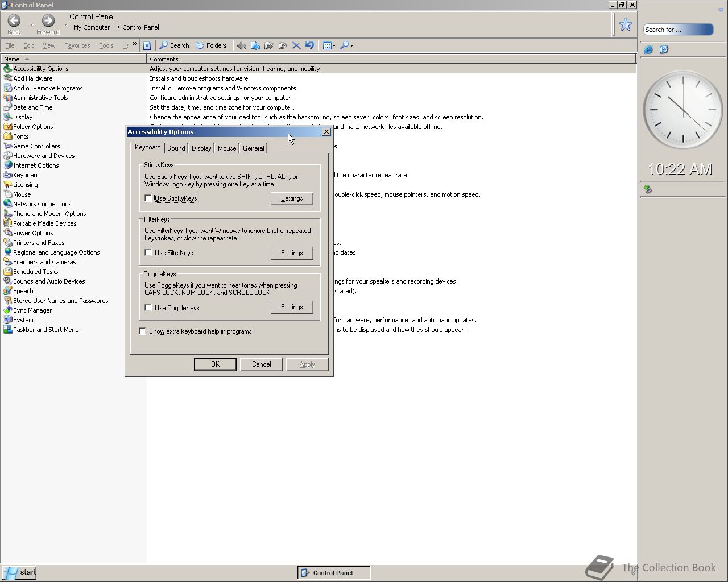This screenshot has width=728, height=582.
Task: Select Power Options icon
Action: 8,233
